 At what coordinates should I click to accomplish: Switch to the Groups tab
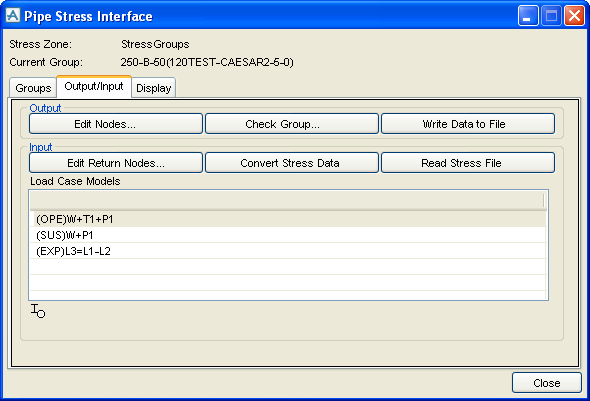(33, 88)
